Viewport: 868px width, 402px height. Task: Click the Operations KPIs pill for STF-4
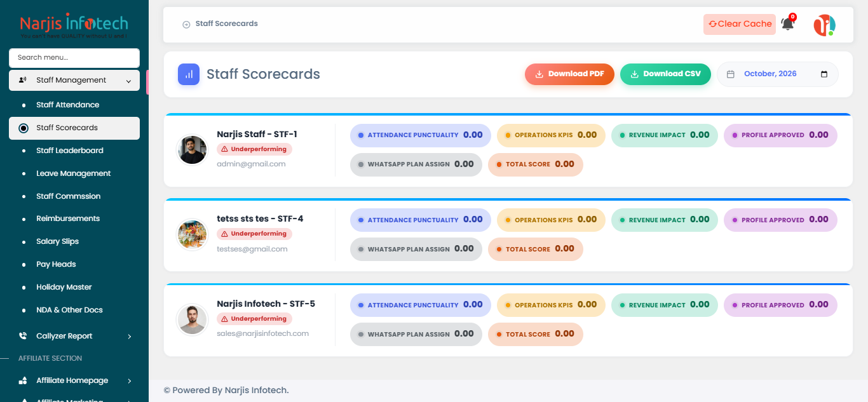551,220
